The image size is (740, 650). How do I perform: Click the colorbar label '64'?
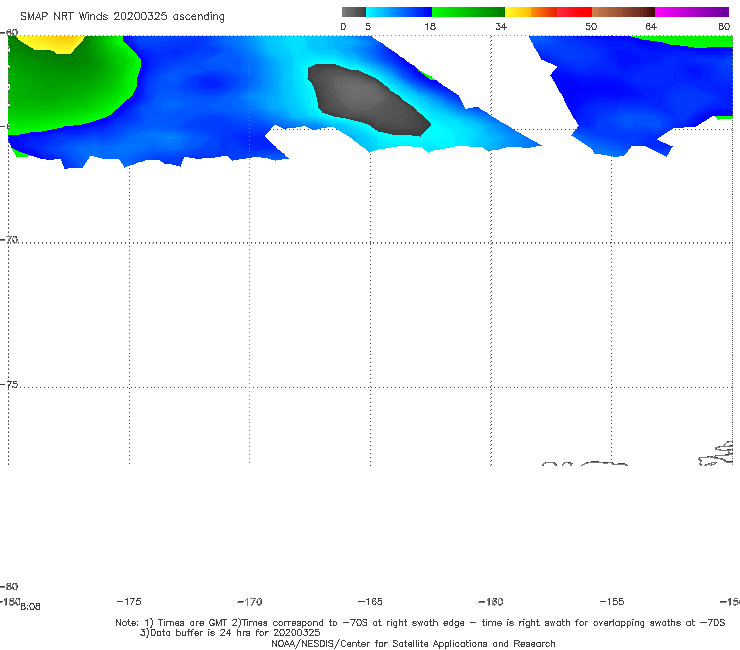651,26
